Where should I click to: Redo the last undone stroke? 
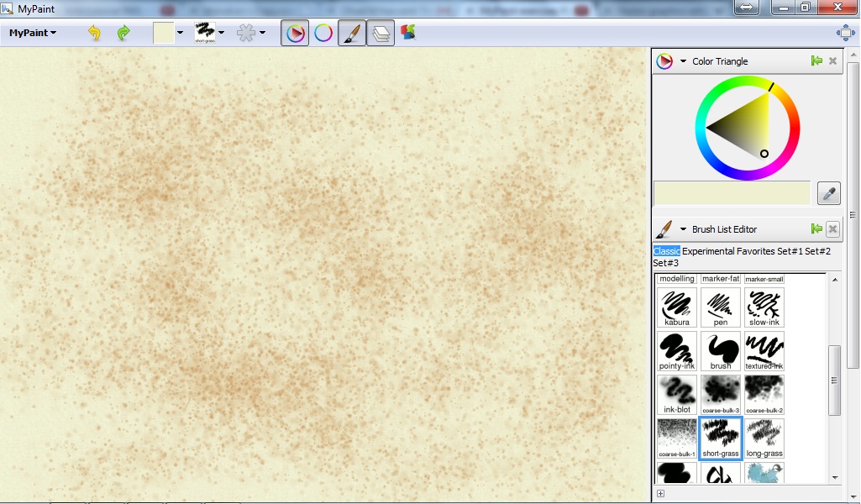click(x=123, y=33)
